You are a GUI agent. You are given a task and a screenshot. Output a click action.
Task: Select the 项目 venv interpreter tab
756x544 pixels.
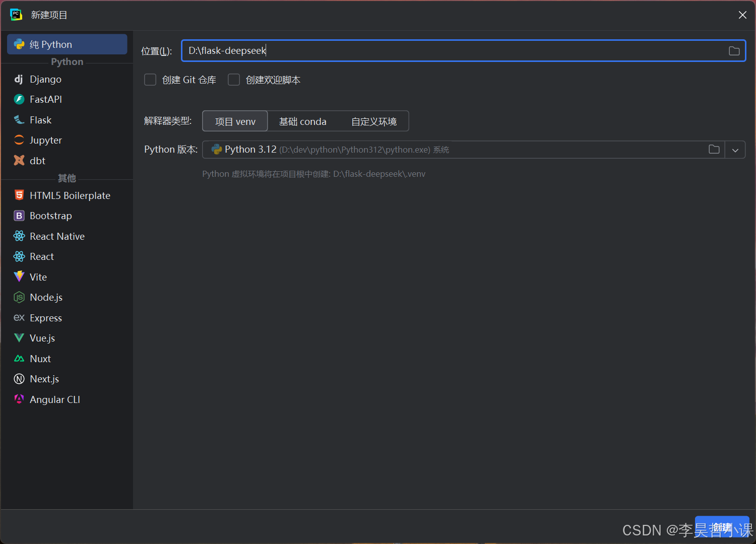235,121
